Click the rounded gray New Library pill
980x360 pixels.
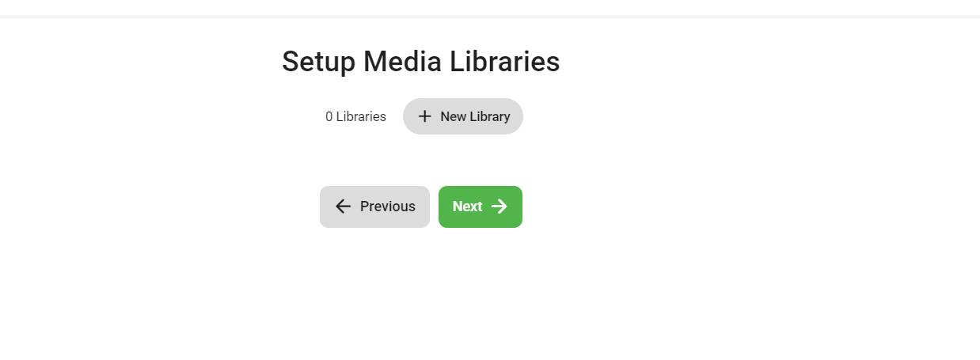pos(463,116)
